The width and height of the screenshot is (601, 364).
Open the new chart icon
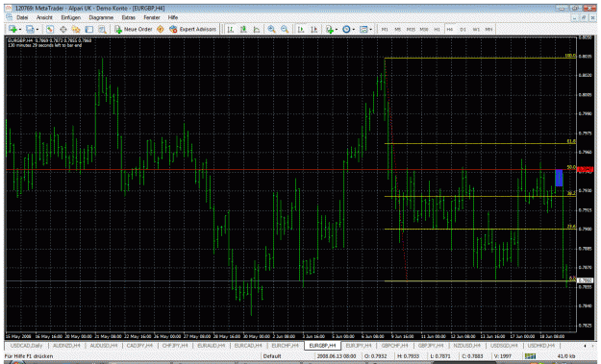coord(13,29)
